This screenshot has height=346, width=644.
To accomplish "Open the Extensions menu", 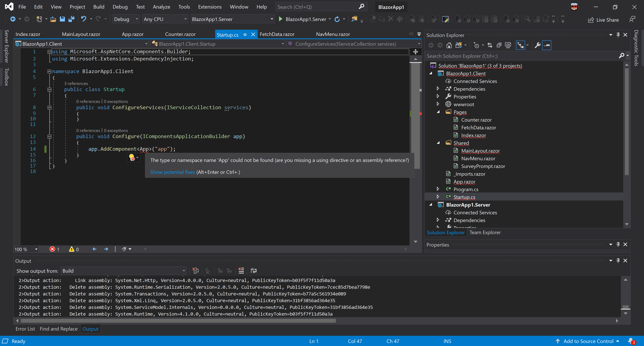I will tap(209, 7).
